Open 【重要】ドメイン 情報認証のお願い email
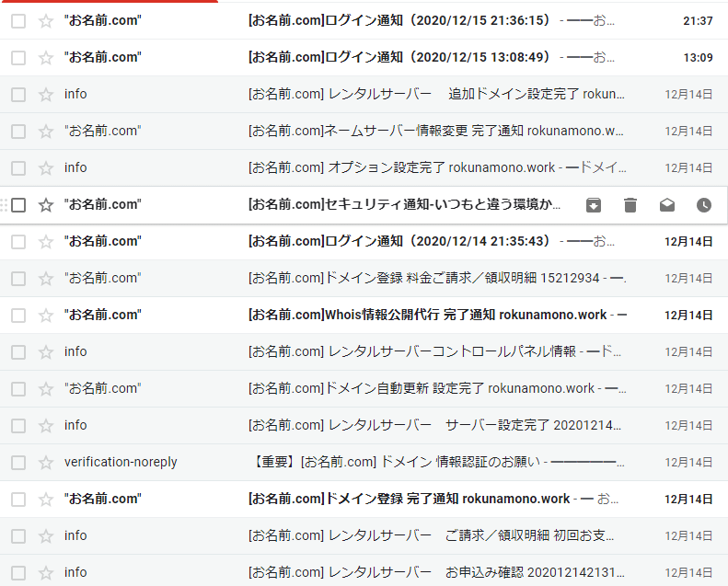 364,463
